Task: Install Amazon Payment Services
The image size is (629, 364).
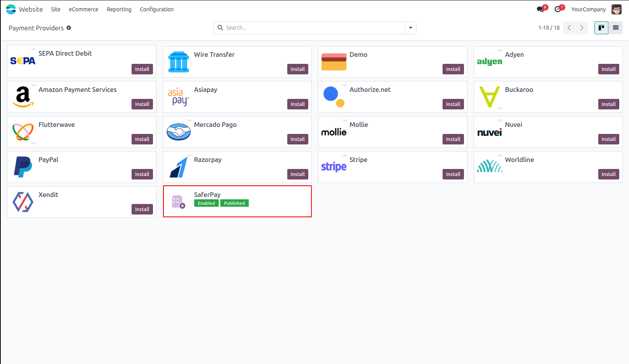Action: tap(142, 104)
